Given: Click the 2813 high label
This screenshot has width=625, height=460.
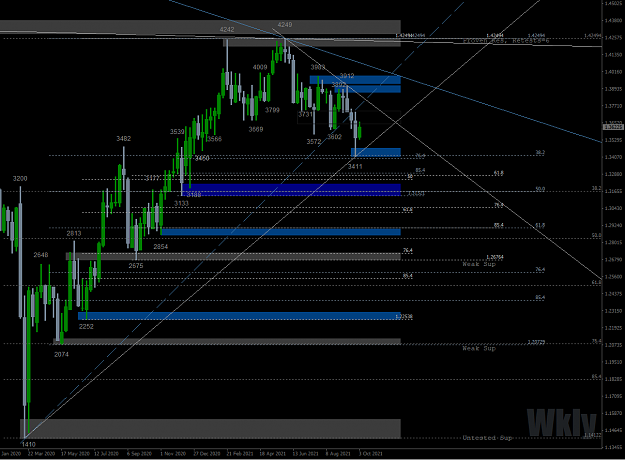Looking at the screenshot, I should (x=74, y=234).
